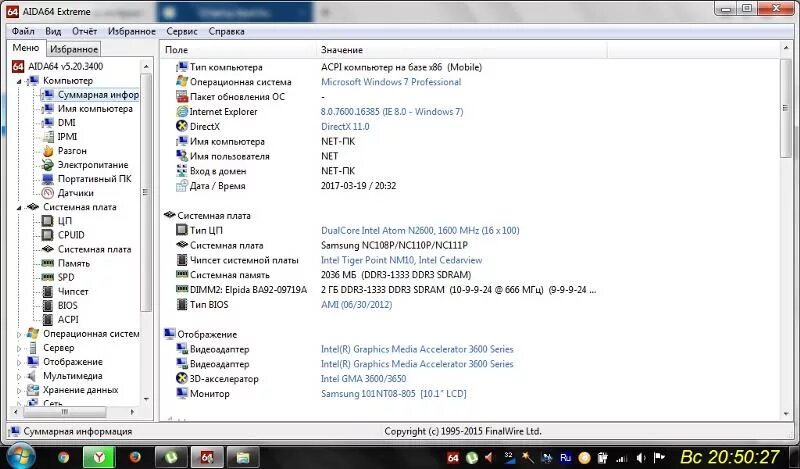
Task: Click the Ru language indicator in tray
Action: click(x=565, y=457)
